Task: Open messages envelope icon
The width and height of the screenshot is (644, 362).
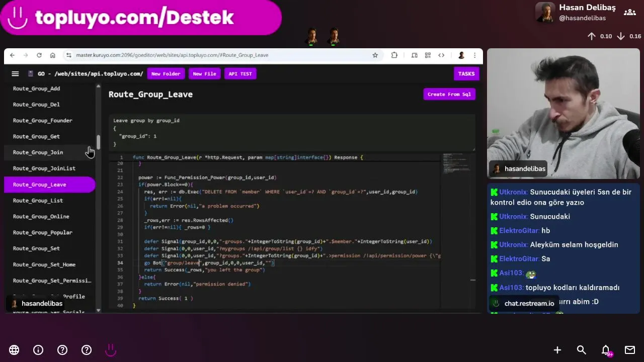Action: tap(630, 350)
